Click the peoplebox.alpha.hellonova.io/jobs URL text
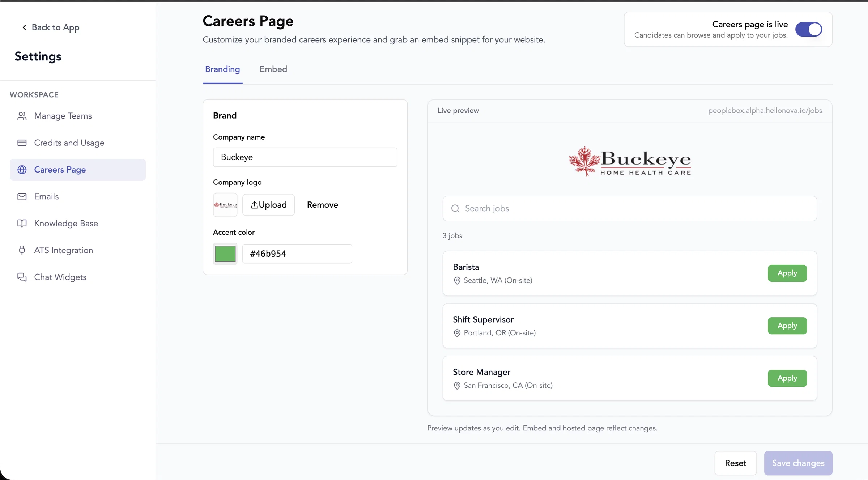The width and height of the screenshot is (868, 480). [x=765, y=111]
